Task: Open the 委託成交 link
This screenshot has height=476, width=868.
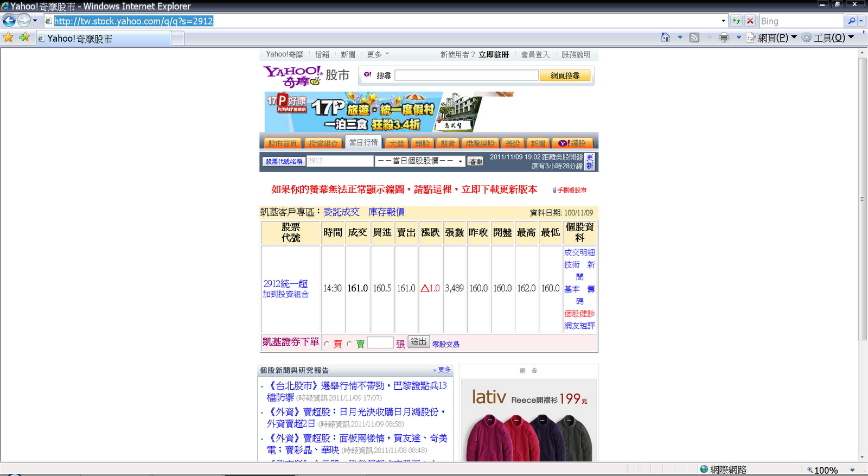Action: [341, 212]
